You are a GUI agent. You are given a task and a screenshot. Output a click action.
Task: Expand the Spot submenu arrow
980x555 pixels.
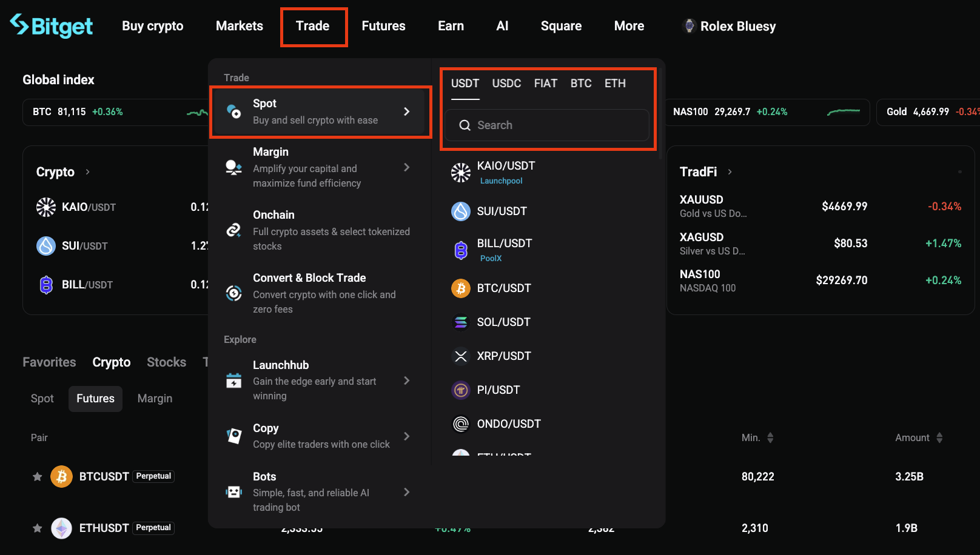click(x=407, y=111)
